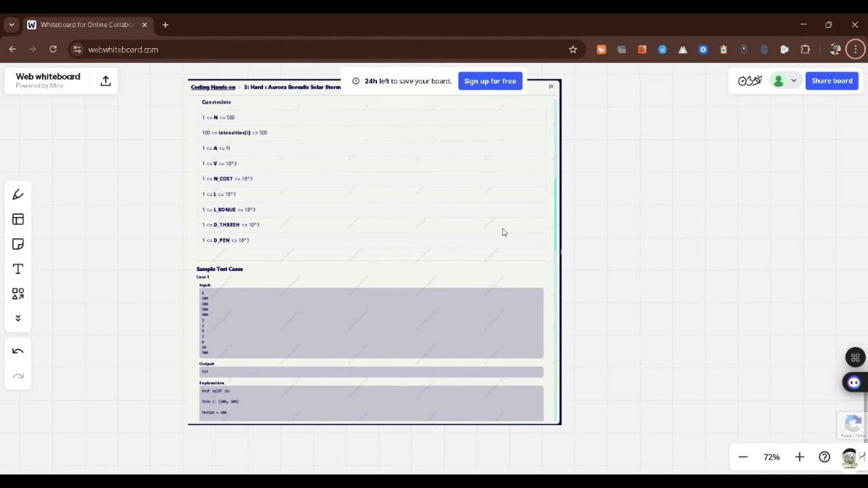The height and width of the screenshot is (488, 868).
Task: Click Sign up for free button
Action: (490, 81)
